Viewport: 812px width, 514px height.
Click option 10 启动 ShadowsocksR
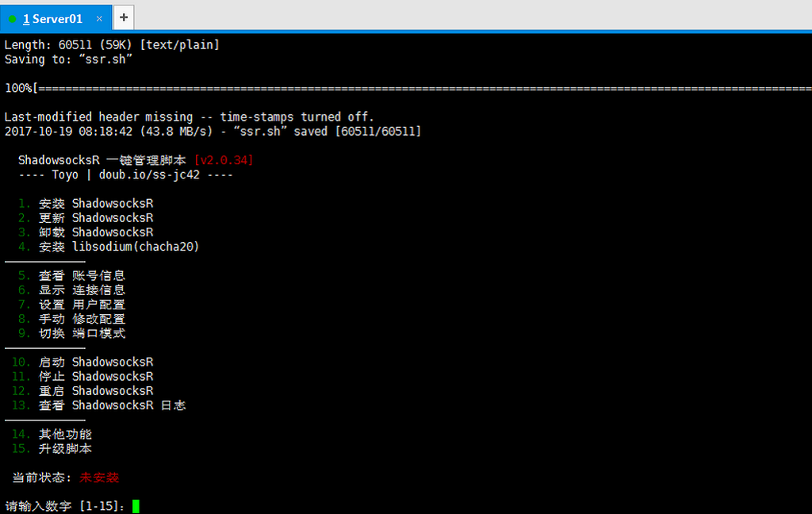coord(82,362)
